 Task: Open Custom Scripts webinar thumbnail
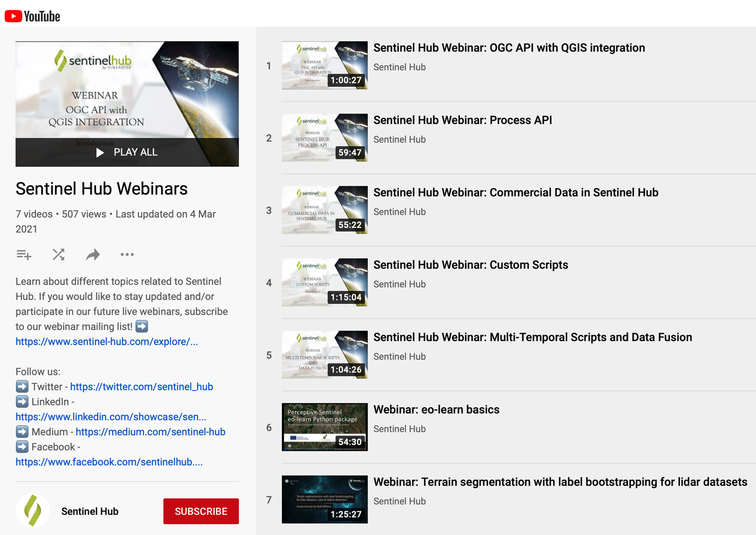click(325, 282)
